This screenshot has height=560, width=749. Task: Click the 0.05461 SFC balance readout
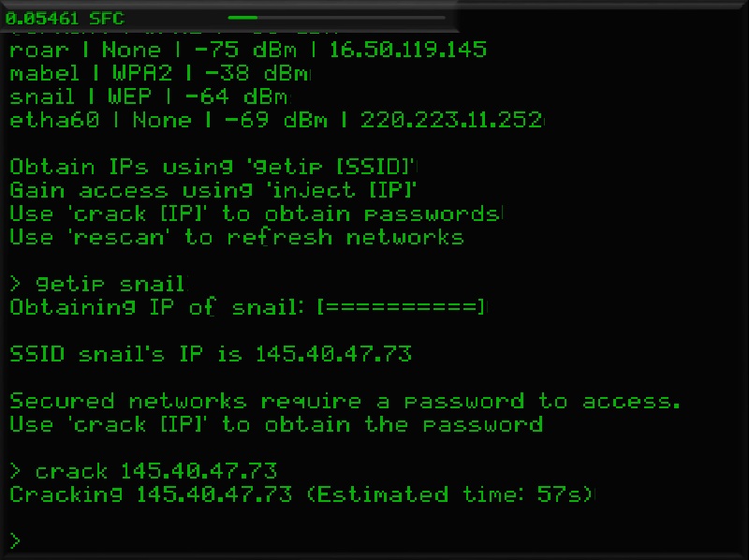[x=65, y=19]
